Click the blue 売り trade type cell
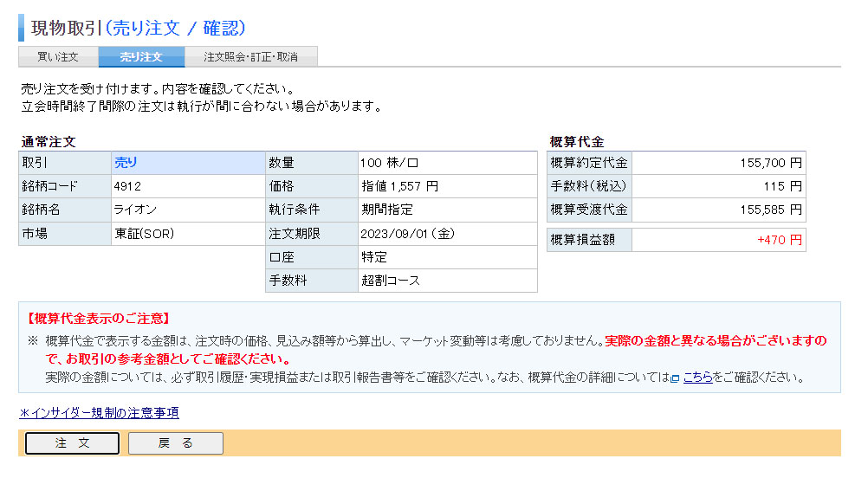This screenshot has width=868, height=478. pyautogui.click(x=126, y=163)
